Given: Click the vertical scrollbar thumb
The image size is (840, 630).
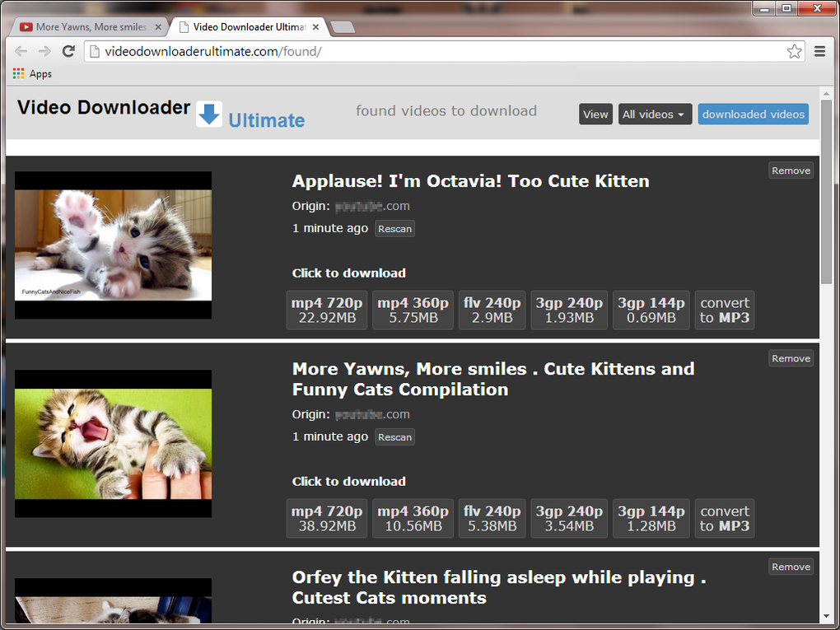Looking at the screenshot, I should pos(827,191).
